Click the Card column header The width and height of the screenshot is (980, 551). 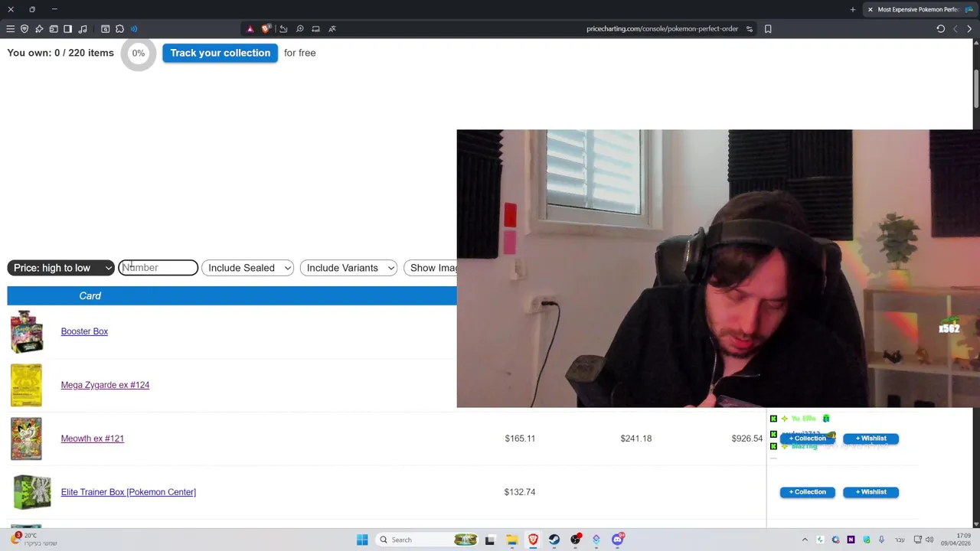[90, 295]
